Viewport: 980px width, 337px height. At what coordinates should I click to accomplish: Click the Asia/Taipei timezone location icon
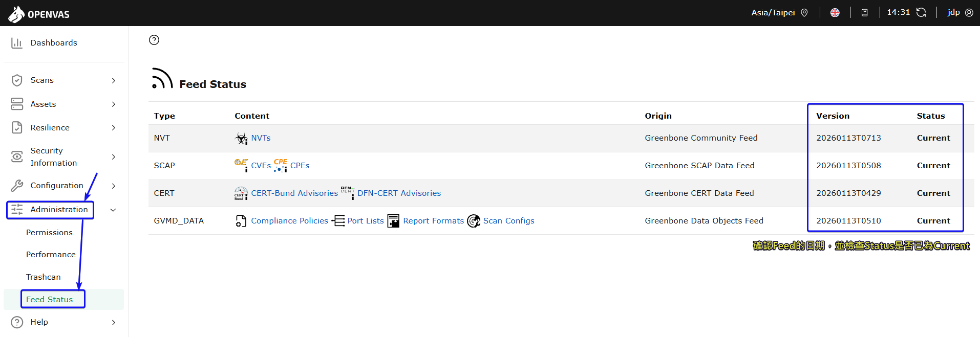pos(804,13)
